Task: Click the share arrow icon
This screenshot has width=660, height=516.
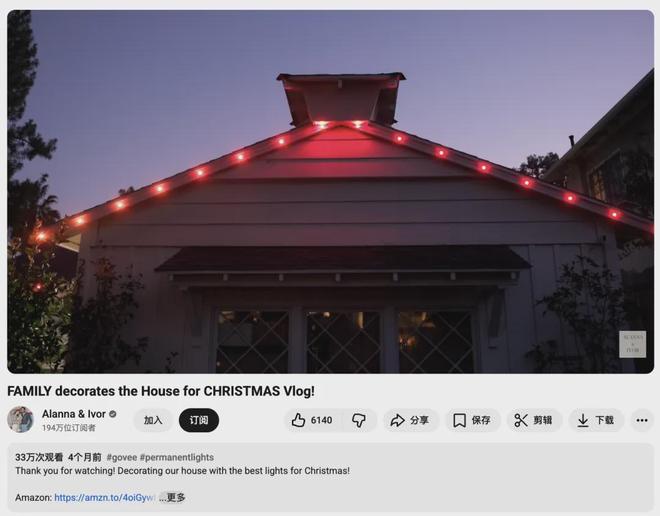Action: (x=397, y=420)
